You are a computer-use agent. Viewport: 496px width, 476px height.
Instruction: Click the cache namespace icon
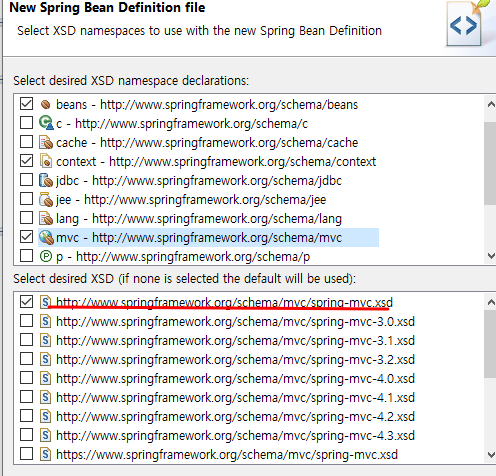(46, 142)
